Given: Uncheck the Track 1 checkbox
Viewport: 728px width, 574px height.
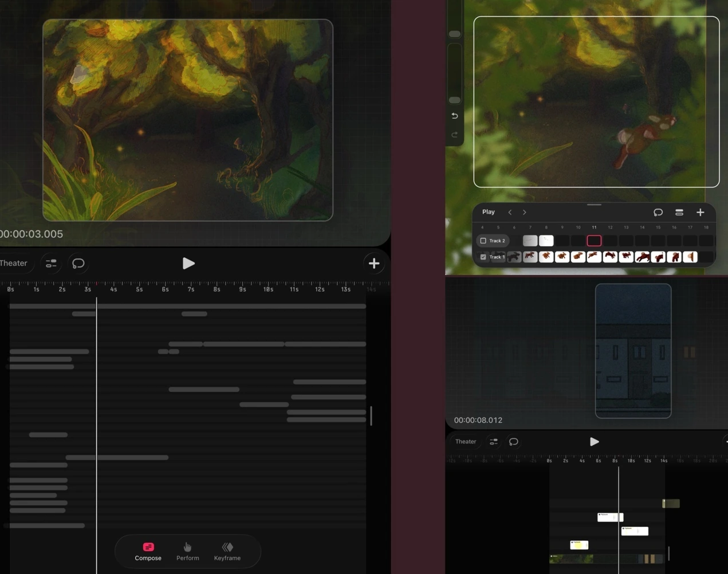Looking at the screenshot, I should 483,257.
